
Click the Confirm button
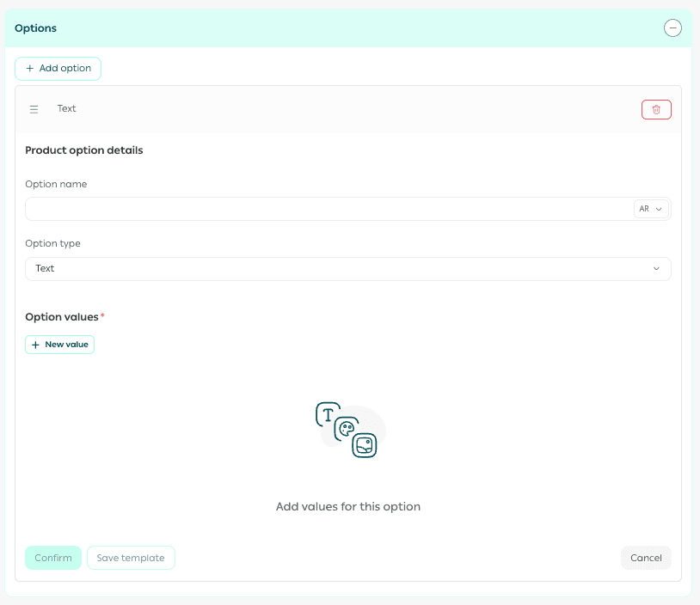tap(53, 558)
